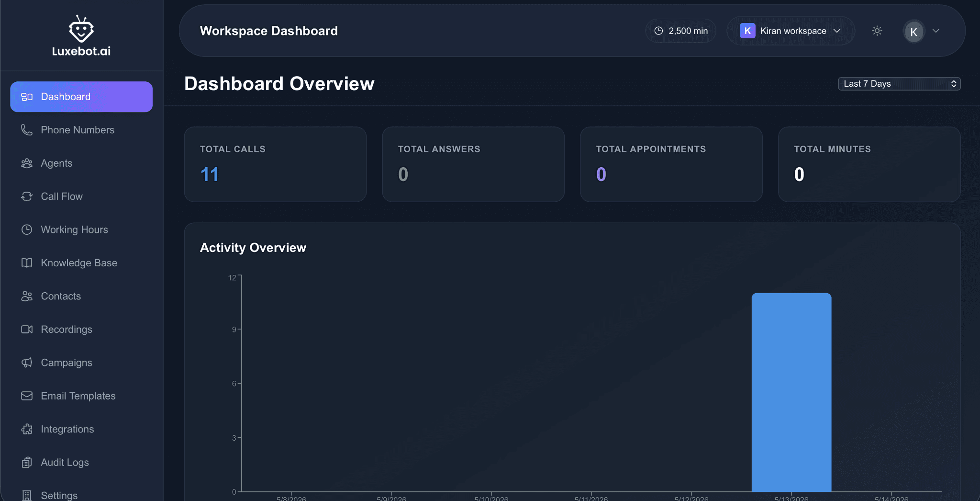The width and height of the screenshot is (980, 501).
Task: Click the Dashboard Overview heading
Action: 279,84
